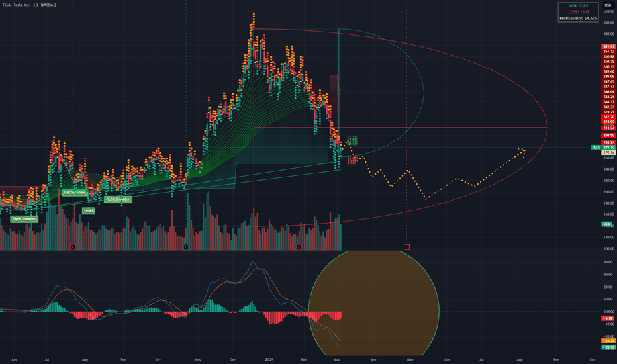
Task: Click the 284.87 red price label
Action: point(608,142)
